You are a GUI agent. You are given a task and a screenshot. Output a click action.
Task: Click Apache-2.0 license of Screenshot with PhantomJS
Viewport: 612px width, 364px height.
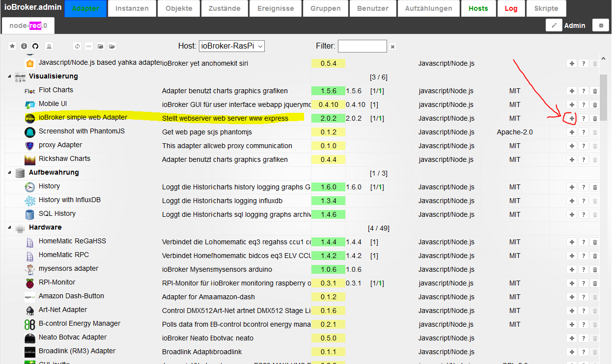pos(515,132)
